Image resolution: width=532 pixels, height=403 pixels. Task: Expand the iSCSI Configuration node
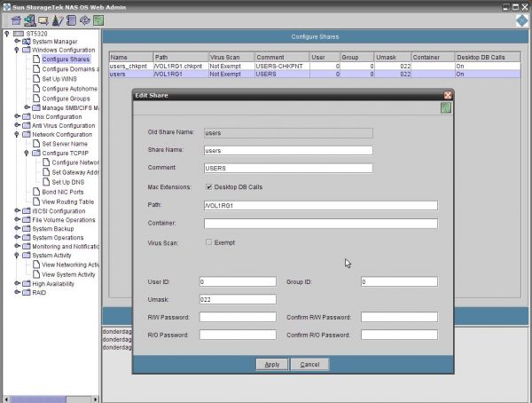(17, 210)
